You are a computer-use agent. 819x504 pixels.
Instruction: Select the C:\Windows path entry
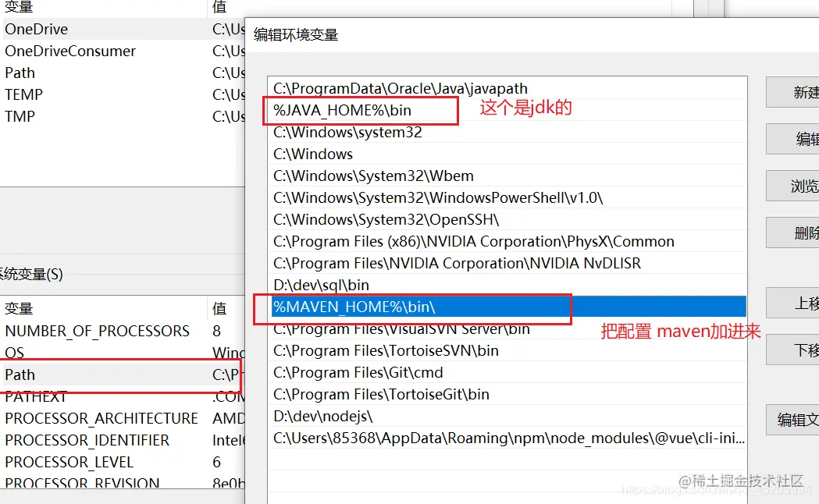(x=507, y=154)
